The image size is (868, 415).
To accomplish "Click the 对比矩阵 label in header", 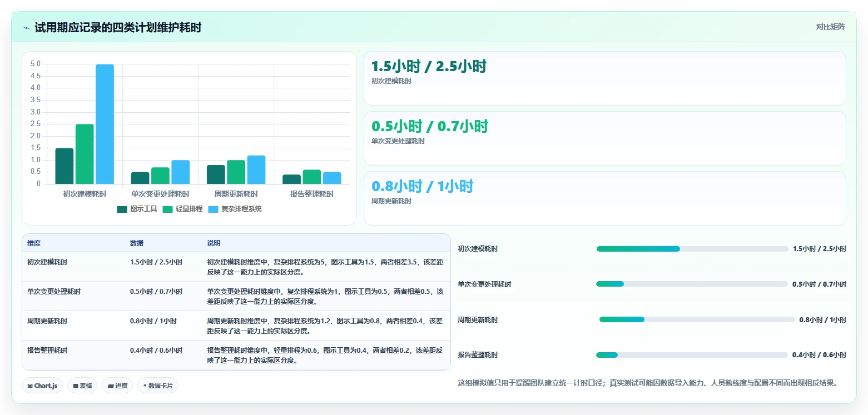I will click(830, 27).
